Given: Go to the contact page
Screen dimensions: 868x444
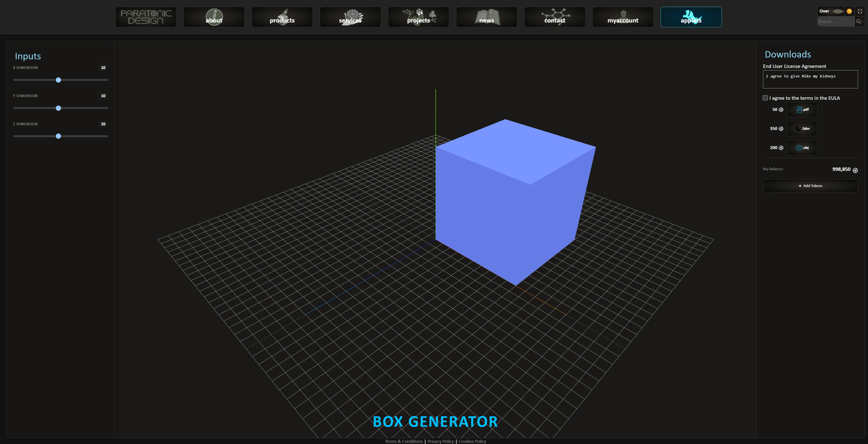Looking at the screenshot, I should [x=554, y=17].
